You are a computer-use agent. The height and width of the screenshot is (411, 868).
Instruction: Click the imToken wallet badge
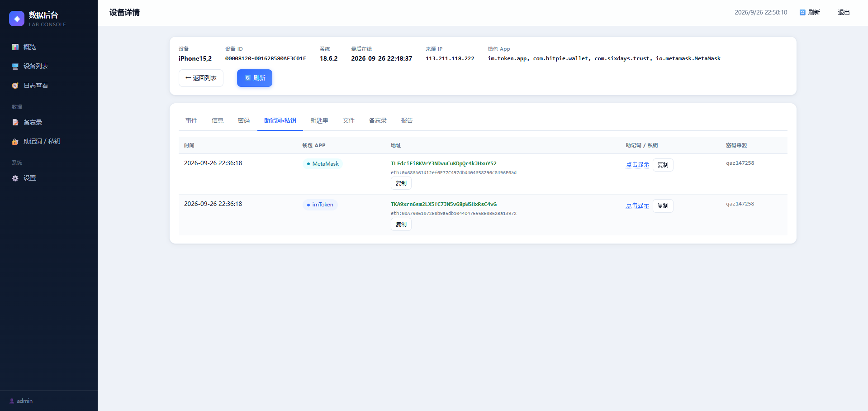(320, 205)
